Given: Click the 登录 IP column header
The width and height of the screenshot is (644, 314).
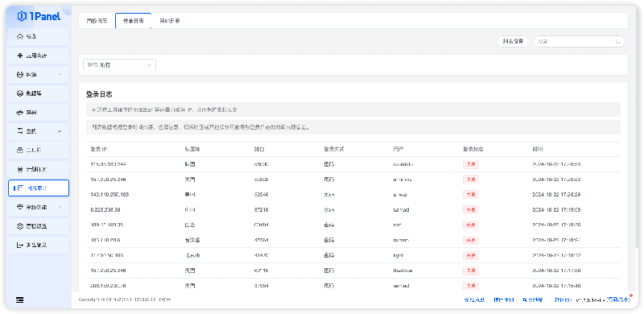Looking at the screenshot, I should pyautogui.click(x=99, y=149).
